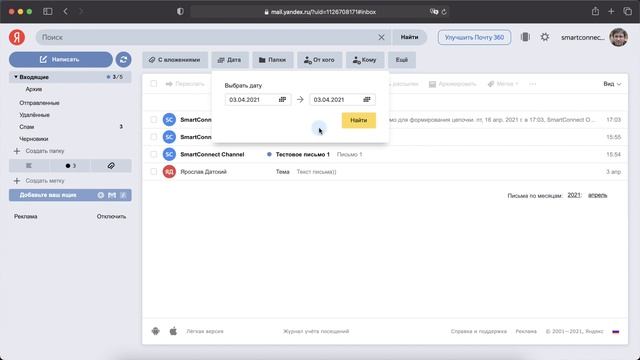Viewport: 640px width, 360px height.
Task: Open the апрель month link
Action: [598, 196]
